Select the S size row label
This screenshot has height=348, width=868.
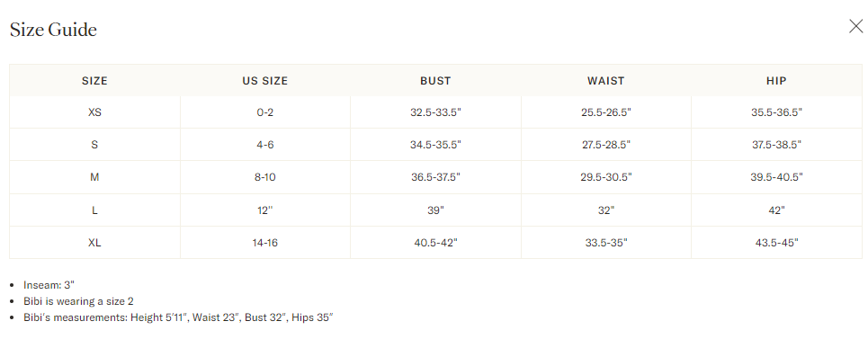tap(94, 145)
